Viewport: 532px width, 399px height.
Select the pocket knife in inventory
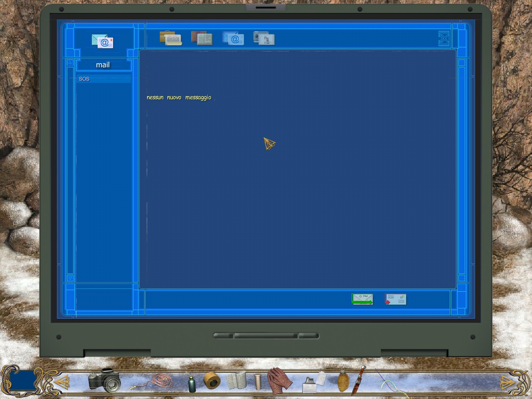click(358, 380)
